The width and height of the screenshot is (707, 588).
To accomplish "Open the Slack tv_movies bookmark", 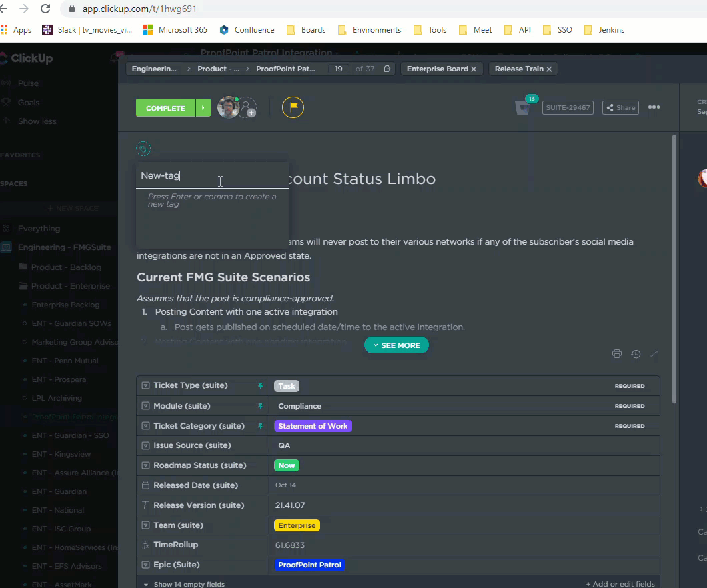I will tap(87, 30).
